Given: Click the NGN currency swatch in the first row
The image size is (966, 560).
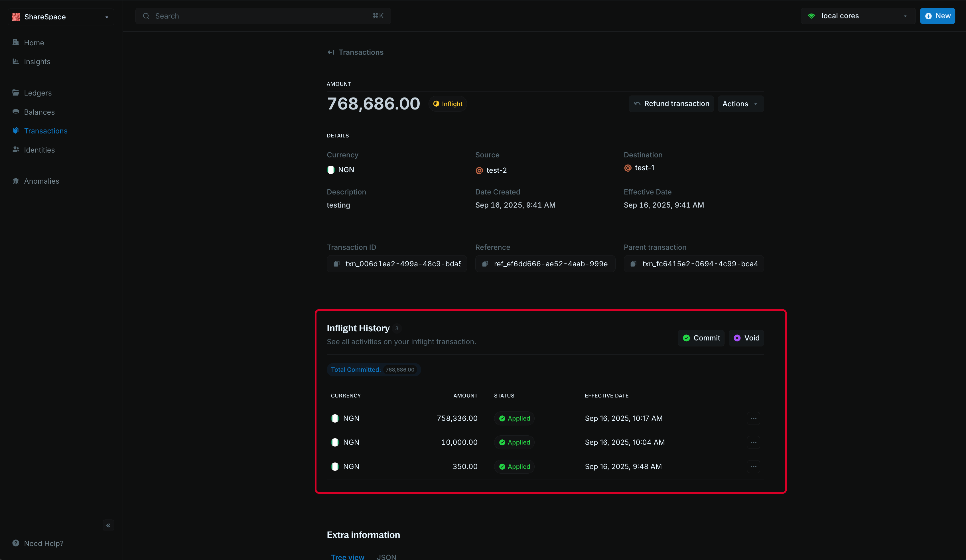Looking at the screenshot, I should pyautogui.click(x=335, y=418).
